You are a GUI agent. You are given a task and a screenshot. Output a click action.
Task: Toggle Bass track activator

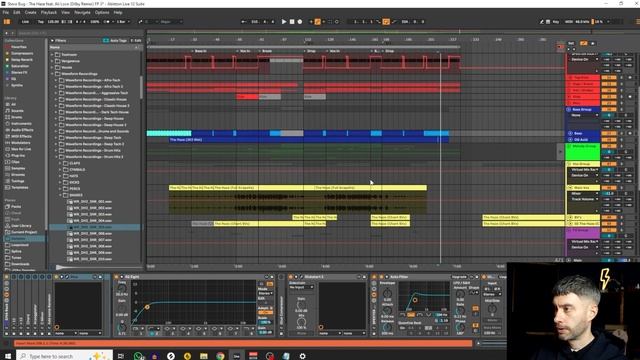pyautogui.click(x=609, y=133)
